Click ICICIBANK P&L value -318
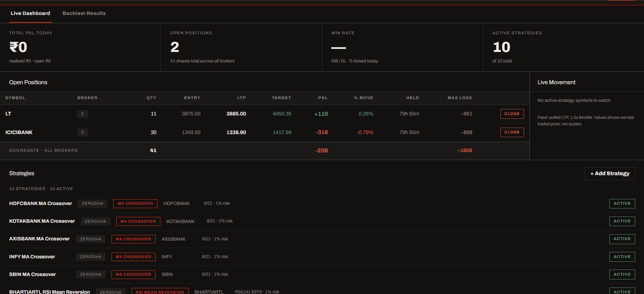 [322, 132]
